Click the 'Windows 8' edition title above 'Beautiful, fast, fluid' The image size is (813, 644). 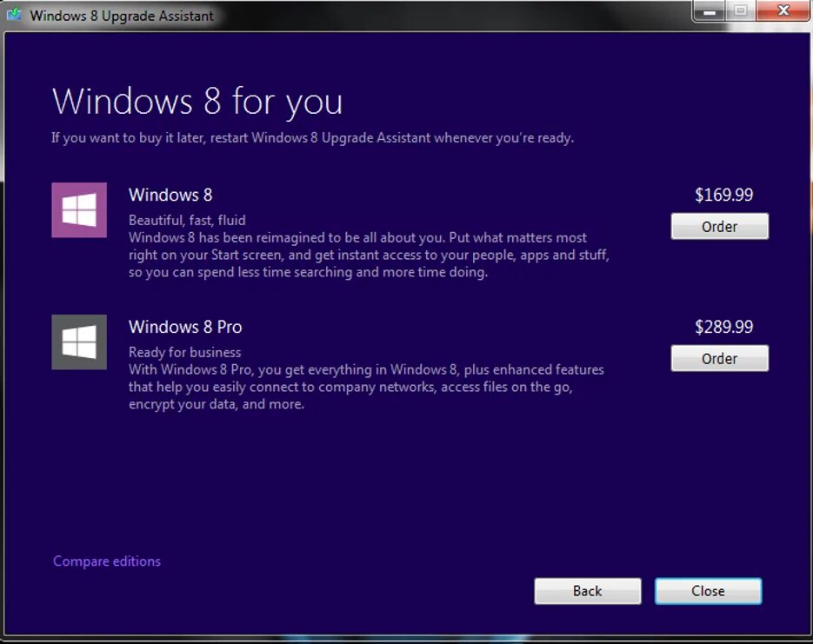[170, 195]
